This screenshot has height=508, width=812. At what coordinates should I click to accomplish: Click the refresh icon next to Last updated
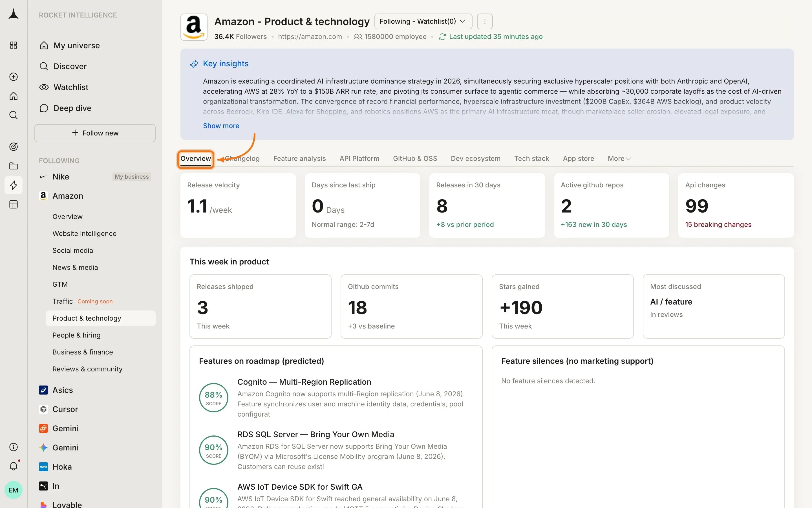pyautogui.click(x=442, y=37)
